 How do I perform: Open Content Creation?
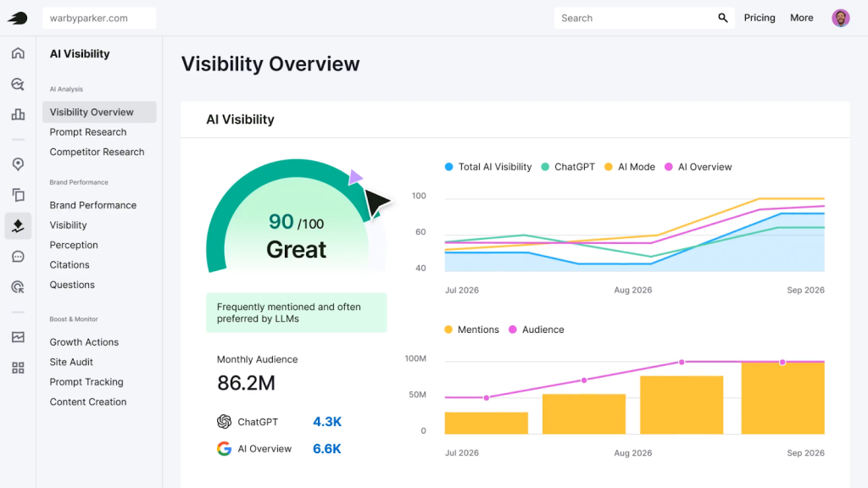(88, 402)
